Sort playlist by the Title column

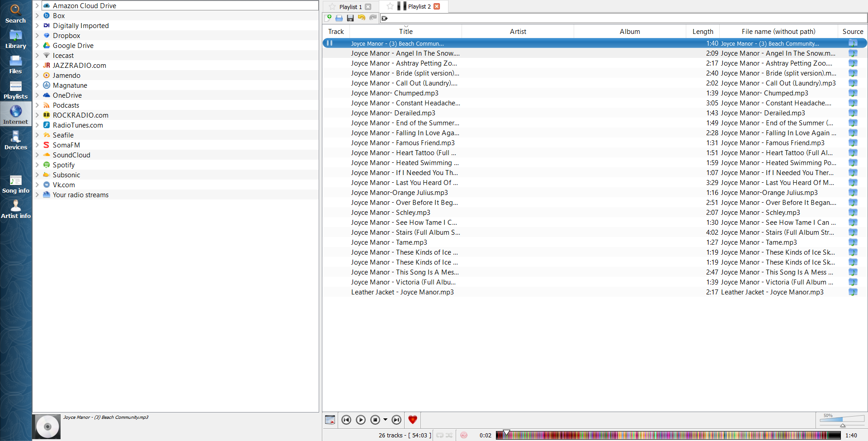406,32
